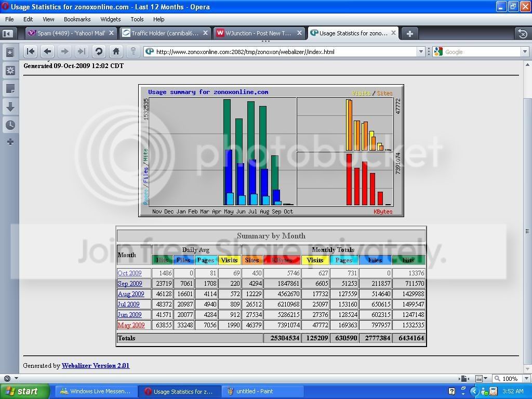Click the Back arrow button

point(47,51)
